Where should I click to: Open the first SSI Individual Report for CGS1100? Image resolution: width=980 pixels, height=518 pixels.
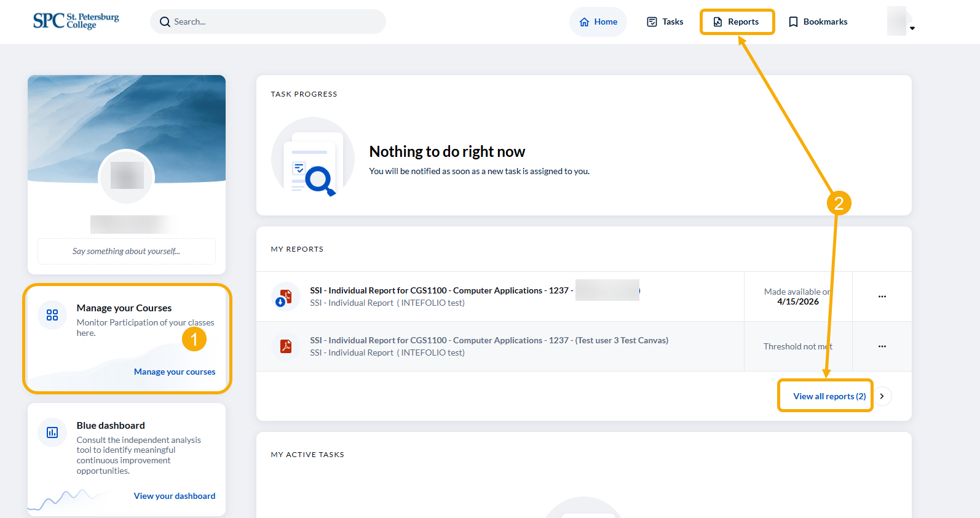coord(441,290)
